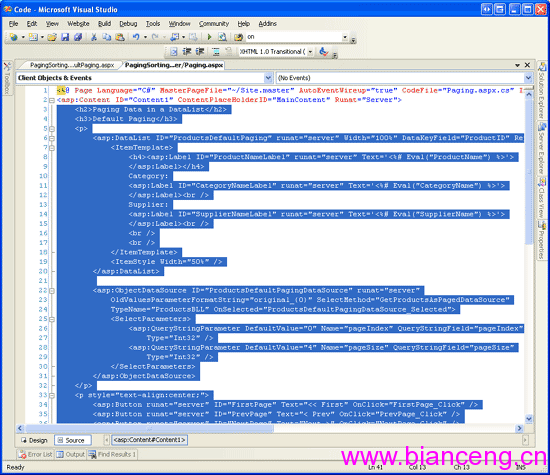Image resolution: width=550 pixels, height=475 pixels.
Task: Click the Check Accessibility wheelchair icon
Action: click(323, 52)
